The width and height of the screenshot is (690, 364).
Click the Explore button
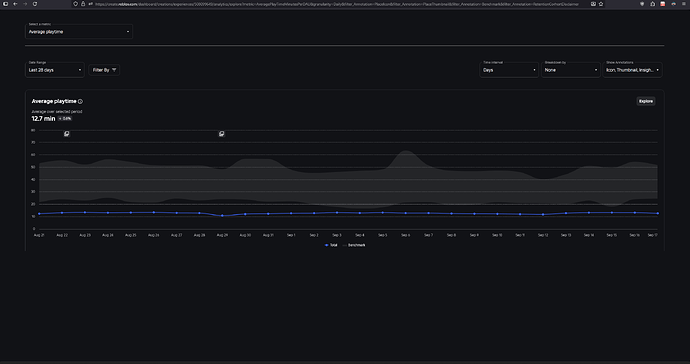[646, 101]
